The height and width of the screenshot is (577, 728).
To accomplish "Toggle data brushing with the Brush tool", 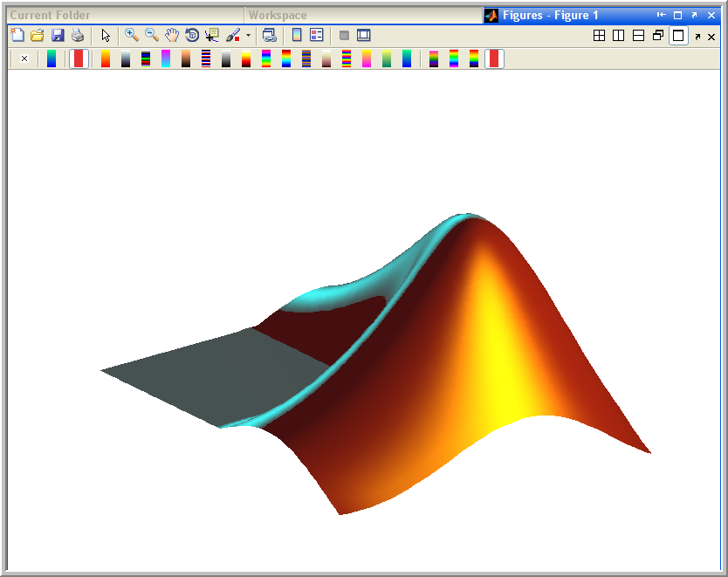I will [x=233, y=35].
